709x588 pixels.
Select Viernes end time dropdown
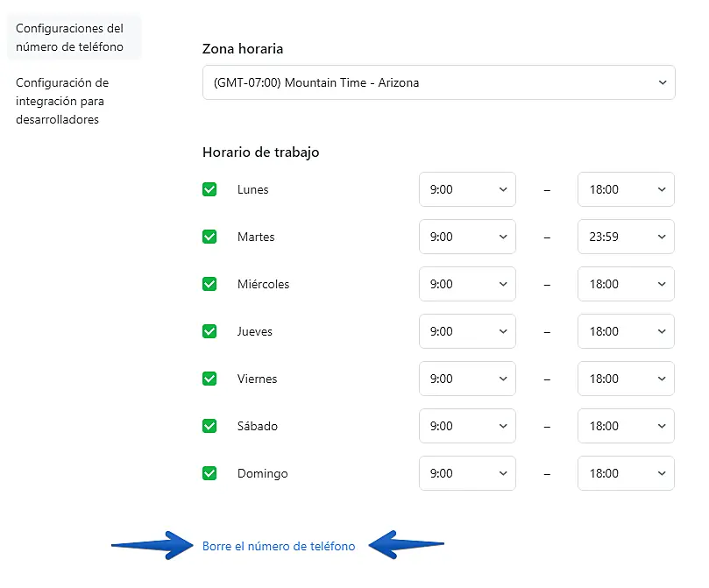(626, 379)
